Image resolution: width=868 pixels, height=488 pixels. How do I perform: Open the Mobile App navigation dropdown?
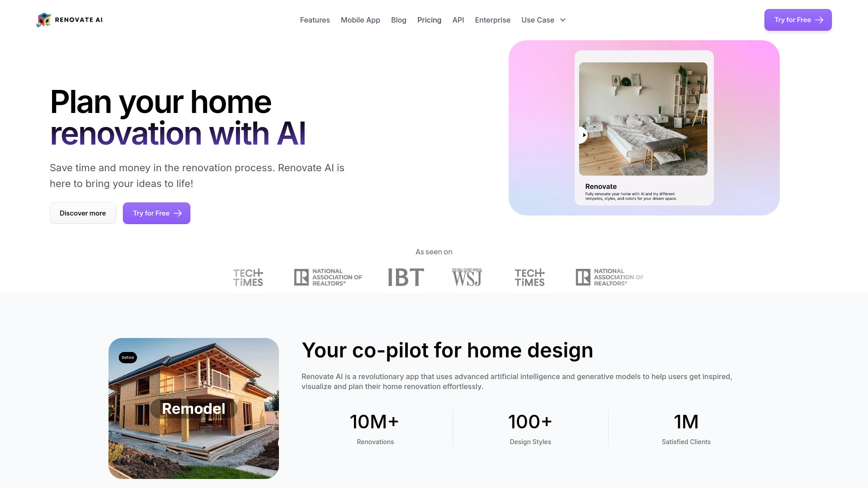click(x=360, y=20)
